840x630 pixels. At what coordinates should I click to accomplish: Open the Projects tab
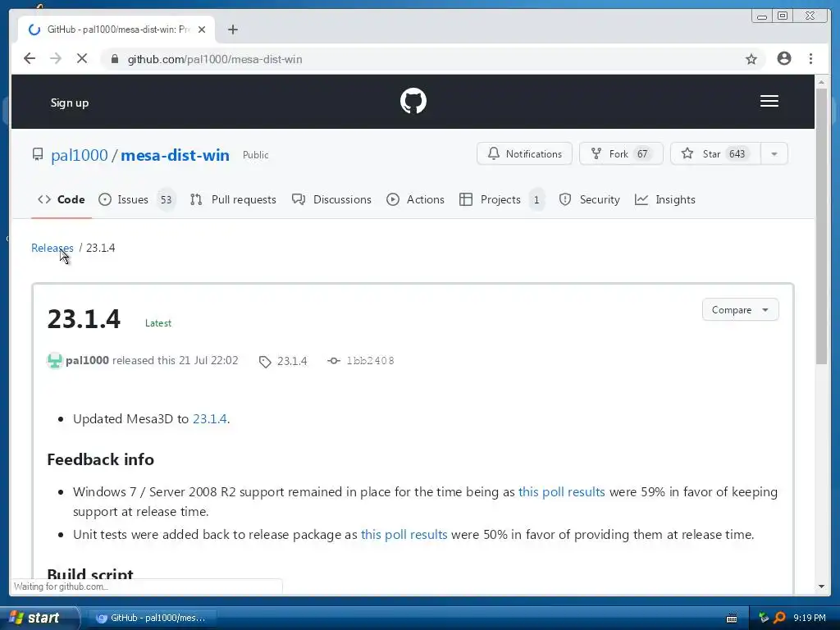(x=502, y=200)
